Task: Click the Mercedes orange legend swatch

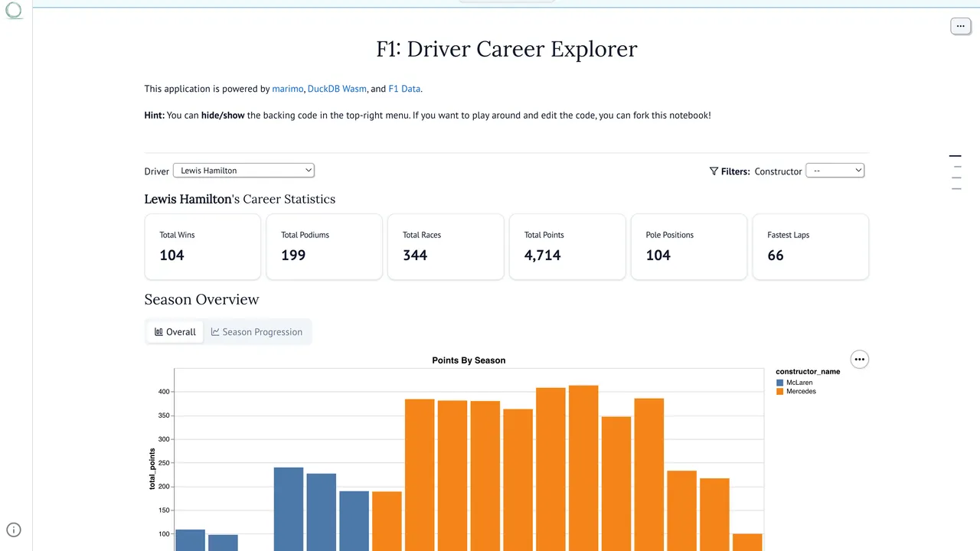Action: tap(780, 391)
